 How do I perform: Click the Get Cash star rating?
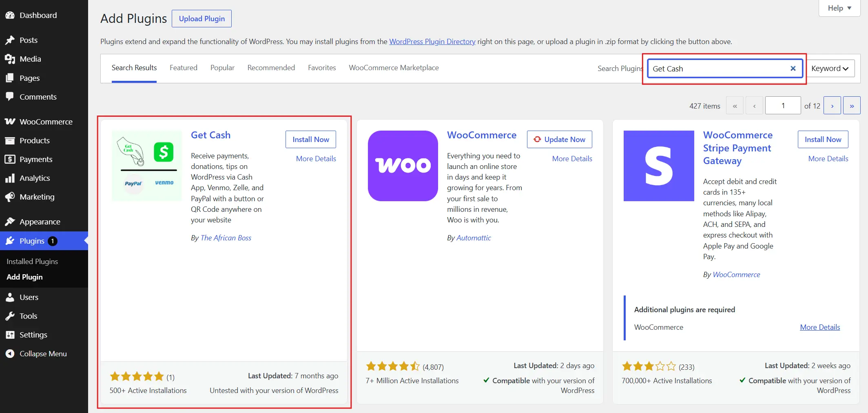(137, 376)
